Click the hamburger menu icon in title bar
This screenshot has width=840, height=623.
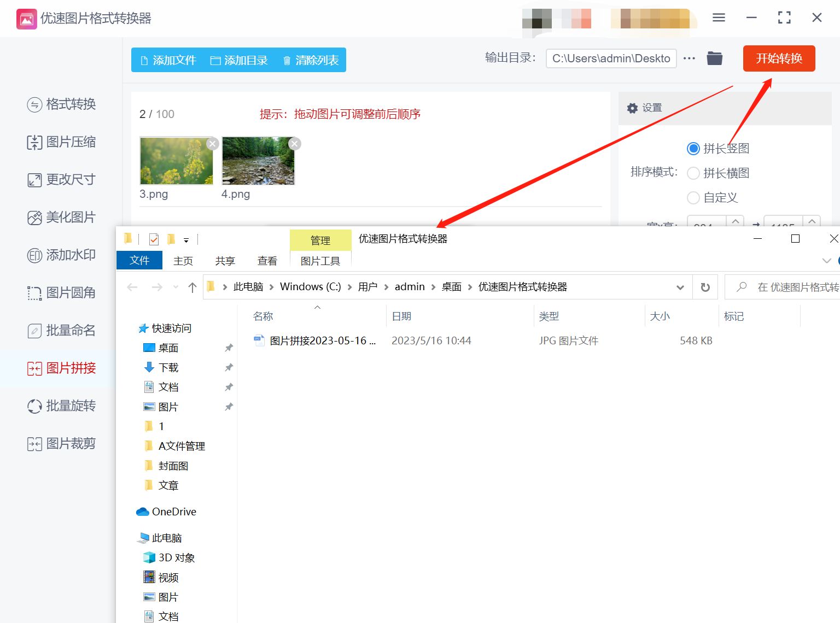(x=719, y=18)
